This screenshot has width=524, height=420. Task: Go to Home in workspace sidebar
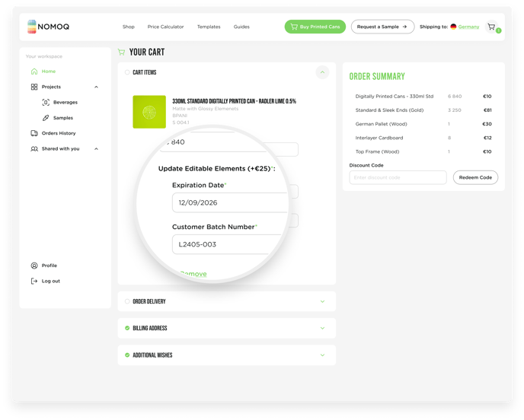(x=49, y=72)
